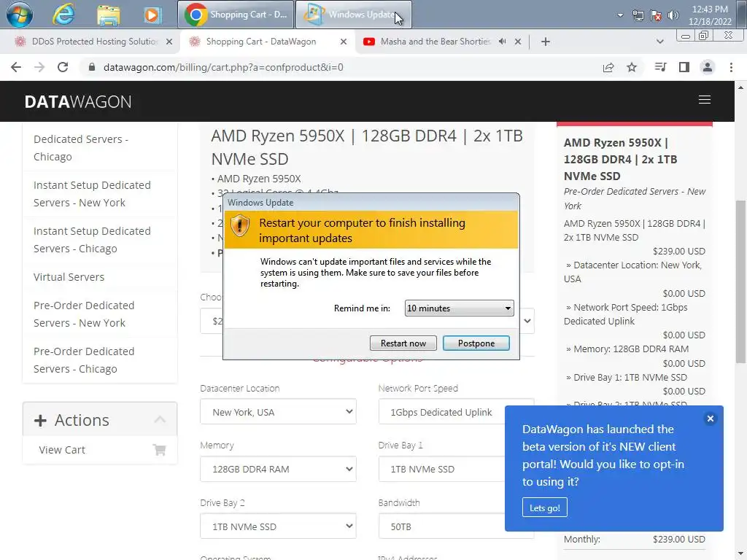747x560 pixels.
Task: Switch to Chrome Shopping Cart taskbar button
Action: pos(236,15)
